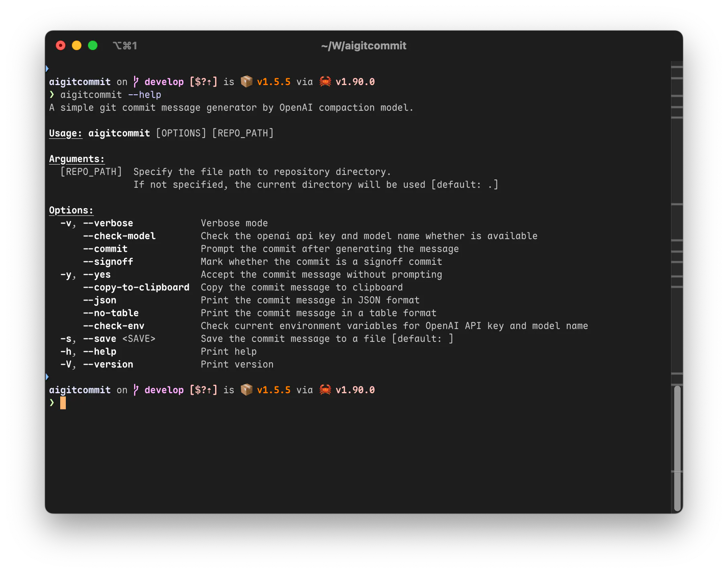The height and width of the screenshot is (573, 728).
Task: Click the '--check-model' option text
Action: coord(119,236)
